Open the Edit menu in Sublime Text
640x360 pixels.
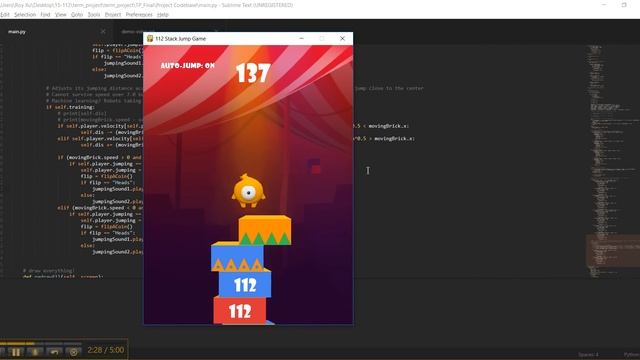(x=5, y=15)
